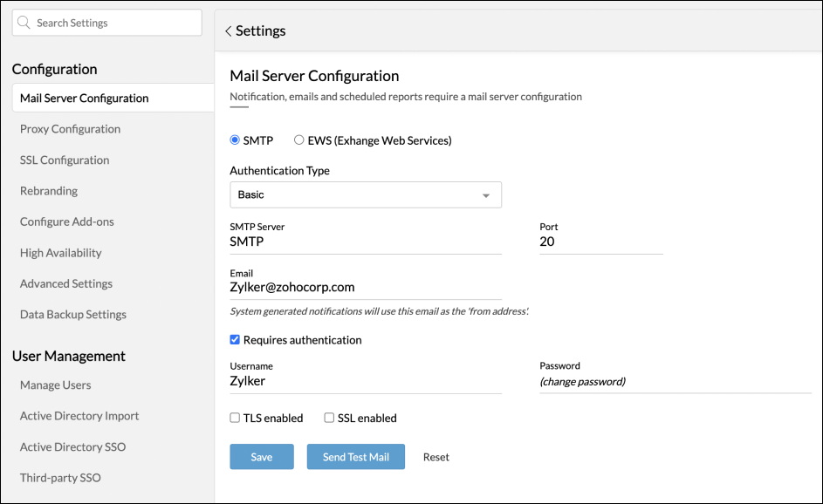Open the Rebranding settings page

click(49, 191)
